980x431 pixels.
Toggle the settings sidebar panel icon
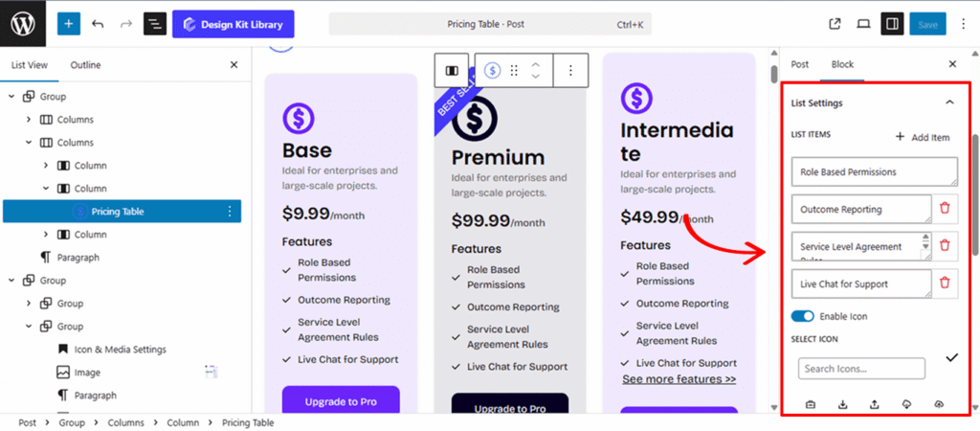pos(892,24)
